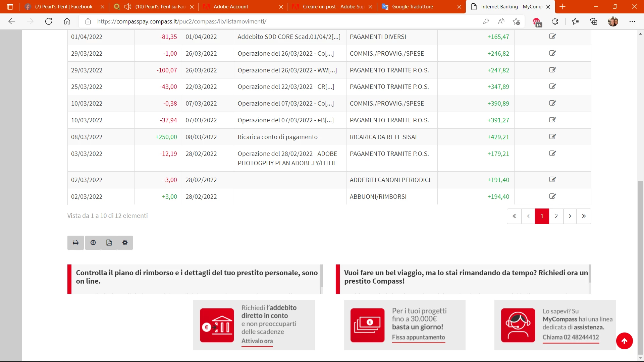Image resolution: width=644 pixels, height=362 pixels.
Task: Go to the next page with the single chevron
Action: click(570, 216)
